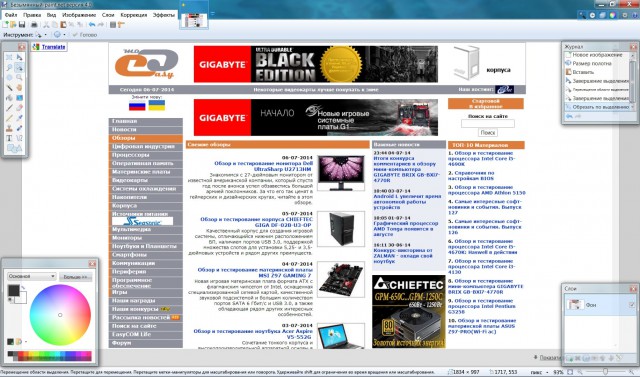Toggle the Colors window button at top right
The width and height of the screenshot is (640, 377).
point(613,15)
